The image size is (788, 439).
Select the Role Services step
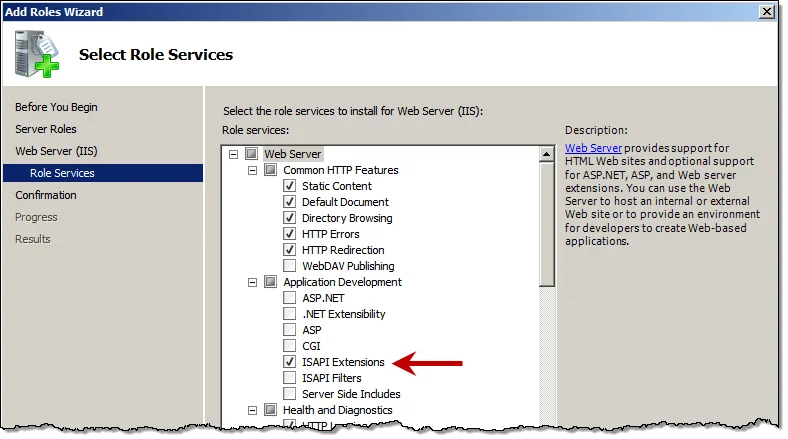[103, 173]
